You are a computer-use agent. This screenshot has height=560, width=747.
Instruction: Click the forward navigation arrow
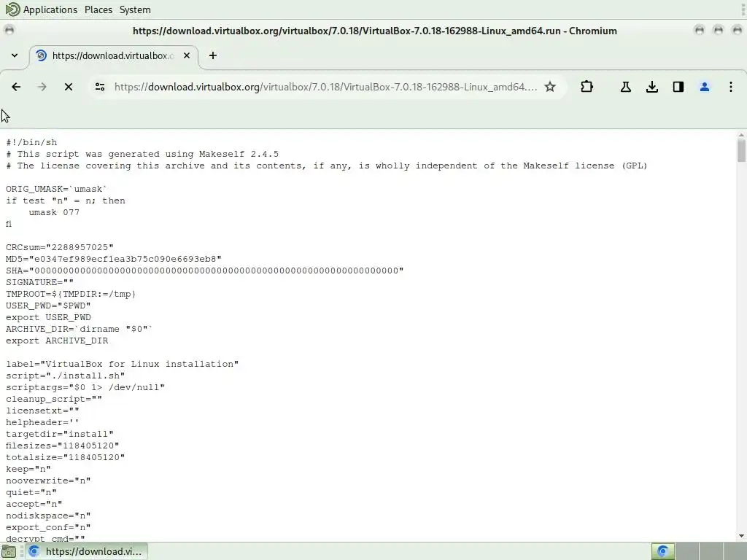(42, 87)
